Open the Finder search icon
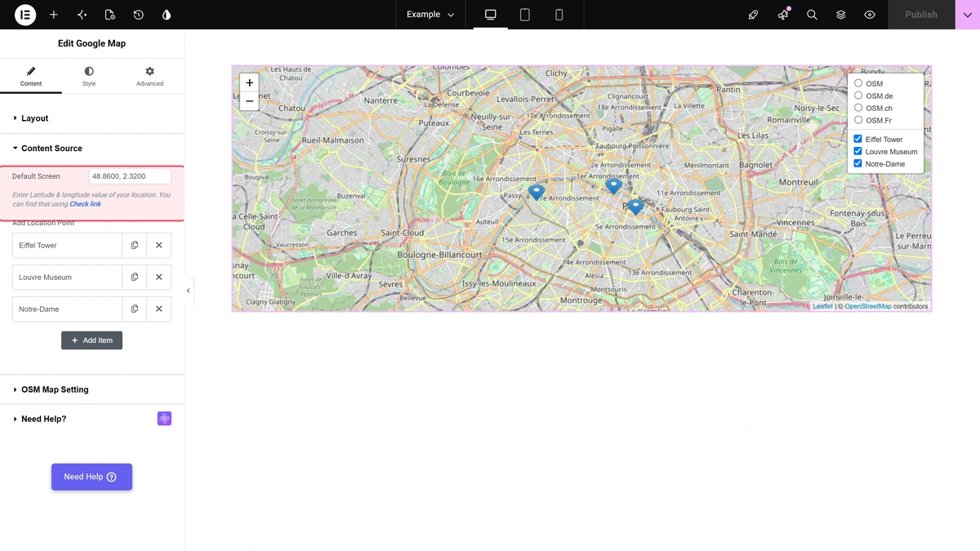Screen dimensions: 980x551 [812, 15]
